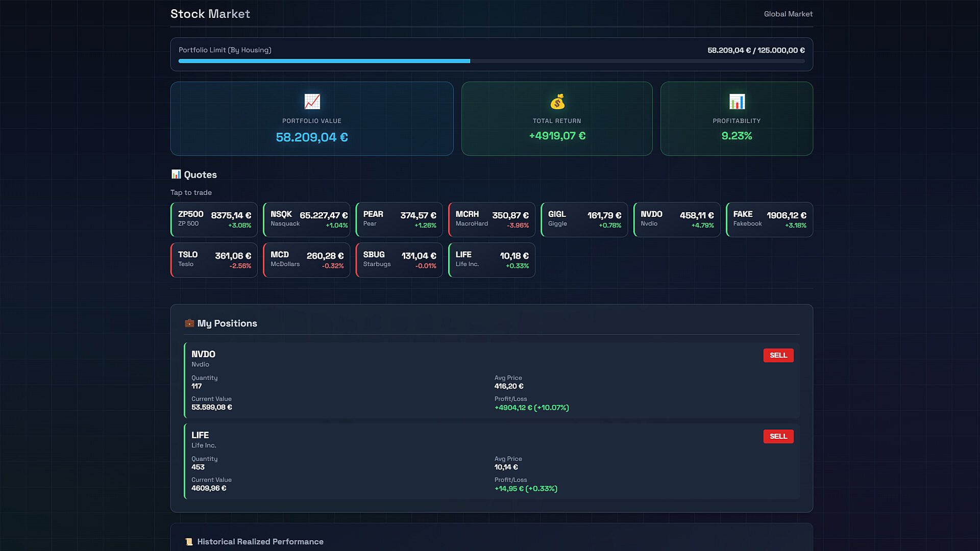Viewport: 980px width, 551px height.
Task: Select the PEAR stock quote
Action: (x=399, y=219)
